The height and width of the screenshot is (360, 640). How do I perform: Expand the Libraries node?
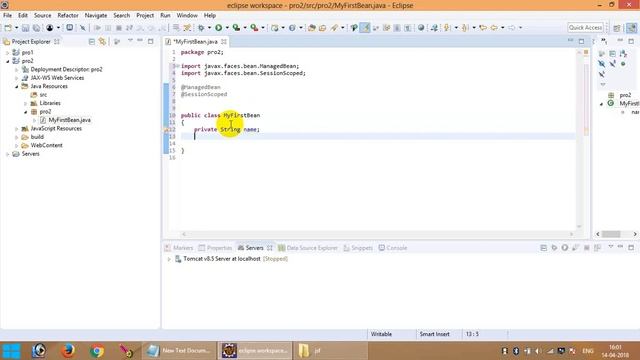click(26, 103)
